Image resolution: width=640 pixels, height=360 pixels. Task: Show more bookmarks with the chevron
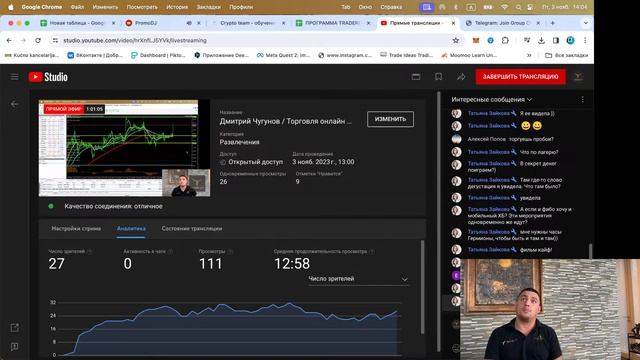(529, 55)
